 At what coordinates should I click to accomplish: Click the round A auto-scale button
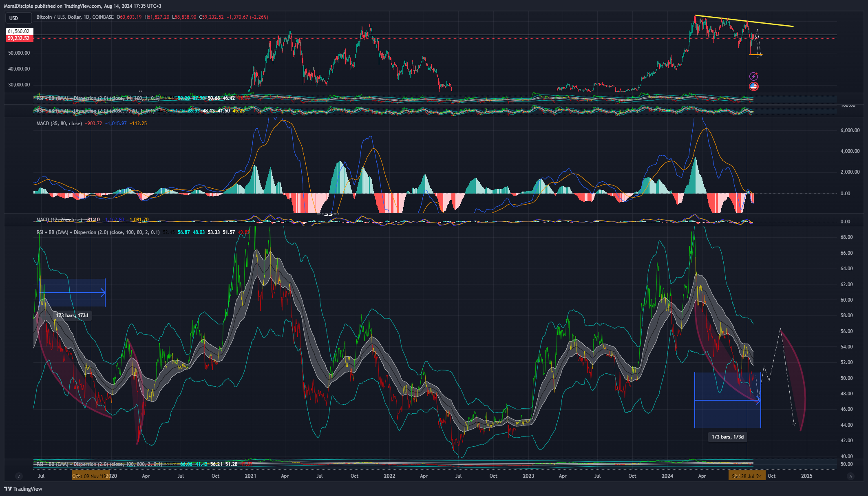850,476
